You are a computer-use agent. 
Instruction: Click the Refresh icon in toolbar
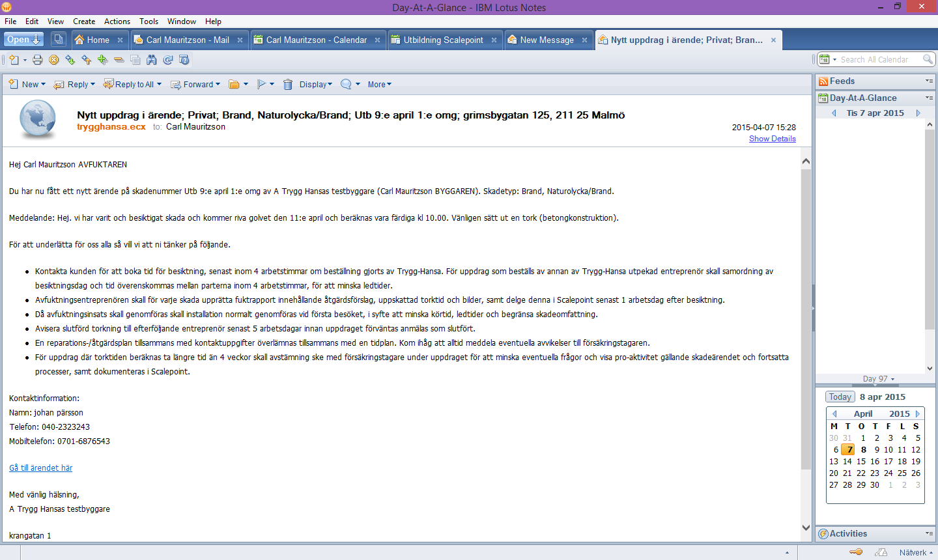[x=168, y=60]
